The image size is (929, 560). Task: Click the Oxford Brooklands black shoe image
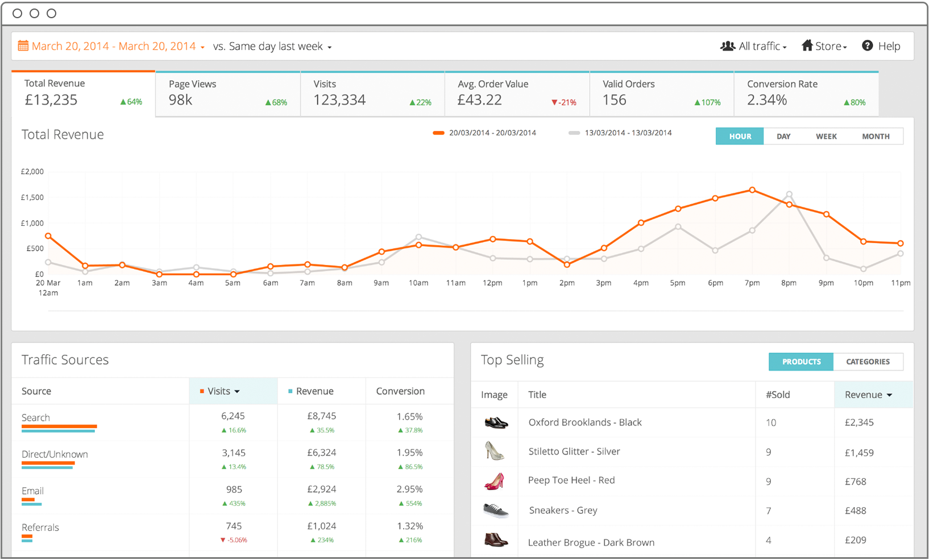pyautogui.click(x=495, y=422)
